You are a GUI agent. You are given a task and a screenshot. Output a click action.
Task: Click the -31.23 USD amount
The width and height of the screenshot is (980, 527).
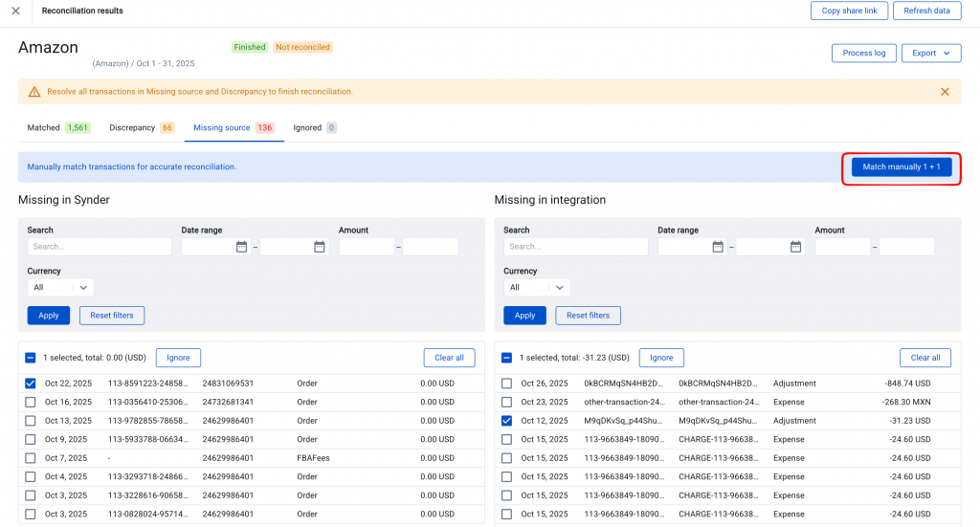pyautogui.click(x=910, y=421)
